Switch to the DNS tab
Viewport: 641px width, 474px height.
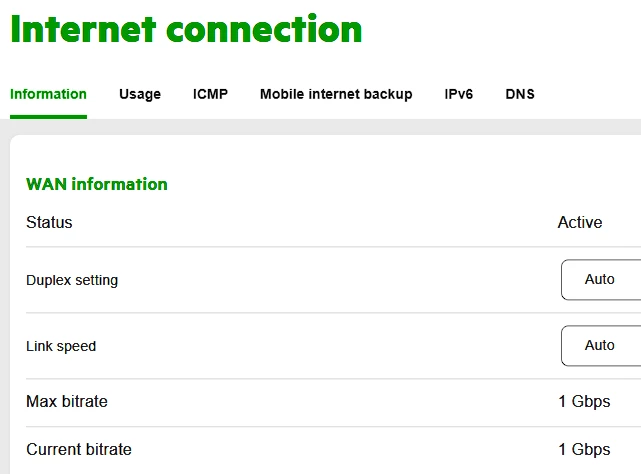click(x=520, y=94)
